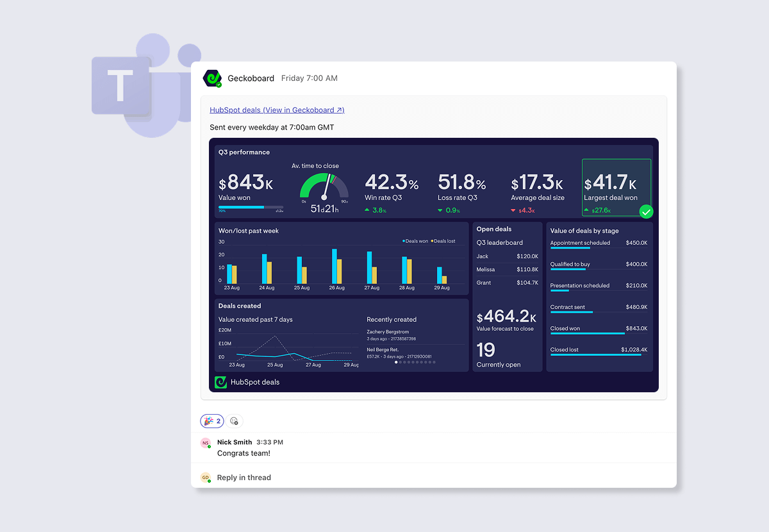Click the GD avatar beside Reply in thread
Image resolution: width=769 pixels, height=532 pixels.
coord(205,478)
